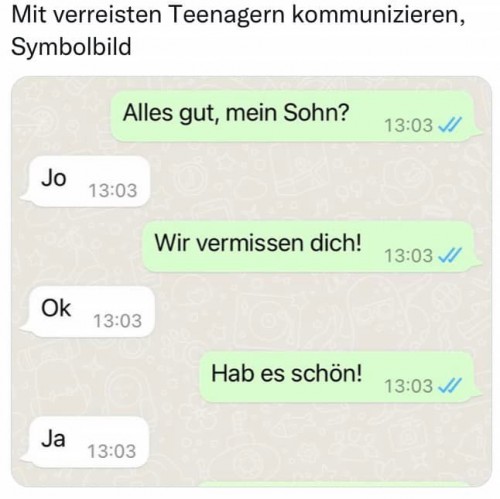Click the text 'Jo' inside the first reply
The image size is (500, 499).
click(53, 178)
